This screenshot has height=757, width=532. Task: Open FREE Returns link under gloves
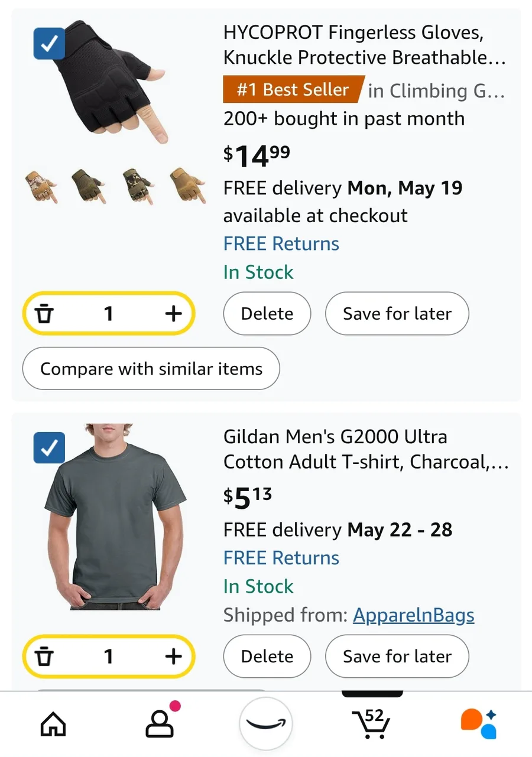pos(281,243)
